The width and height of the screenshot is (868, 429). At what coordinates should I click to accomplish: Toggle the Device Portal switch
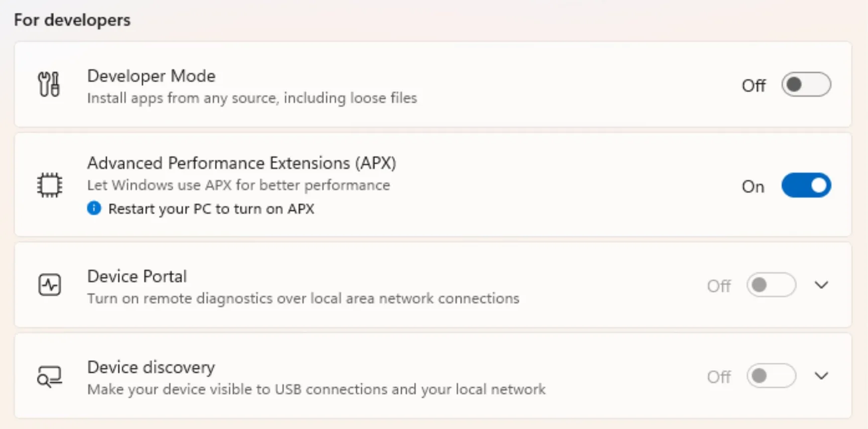771,285
